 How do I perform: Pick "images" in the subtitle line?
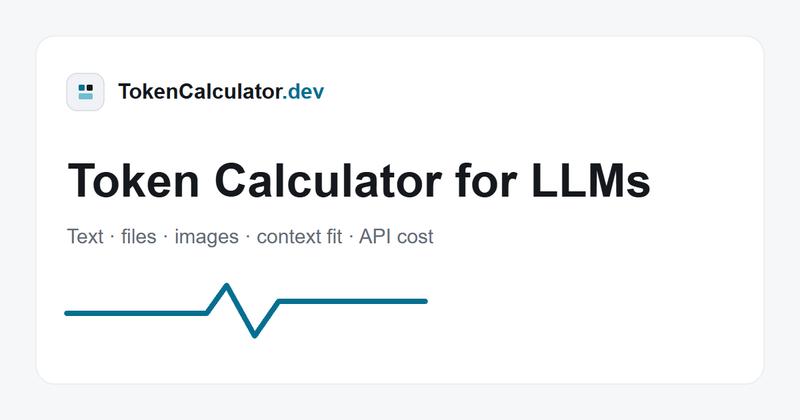pos(207,237)
